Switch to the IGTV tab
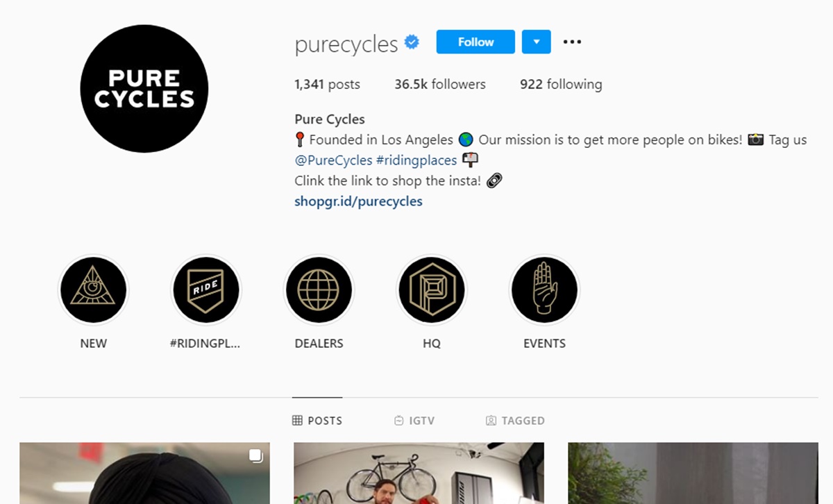The width and height of the screenshot is (833, 504). [414, 421]
